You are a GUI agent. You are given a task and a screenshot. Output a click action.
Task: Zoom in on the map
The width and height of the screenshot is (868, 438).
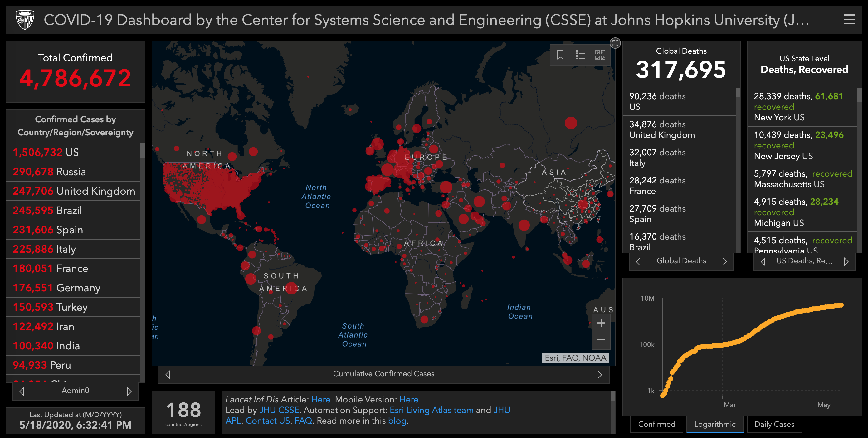point(601,323)
